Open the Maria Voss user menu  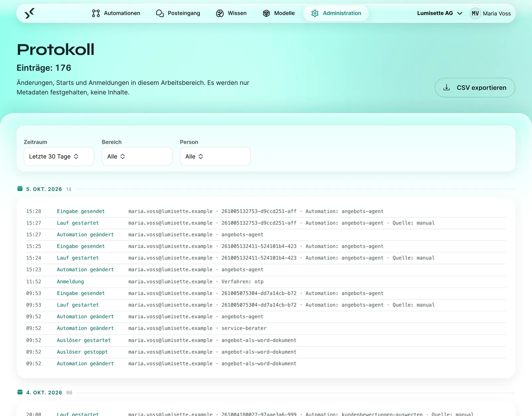coord(490,13)
